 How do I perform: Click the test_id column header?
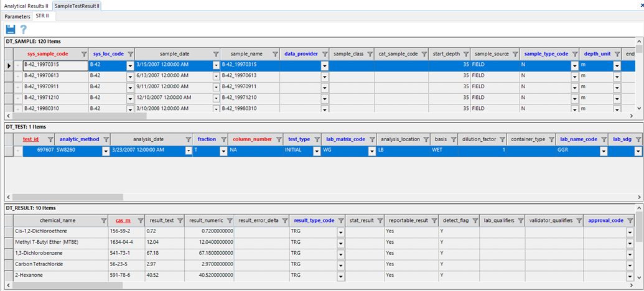pos(31,139)
